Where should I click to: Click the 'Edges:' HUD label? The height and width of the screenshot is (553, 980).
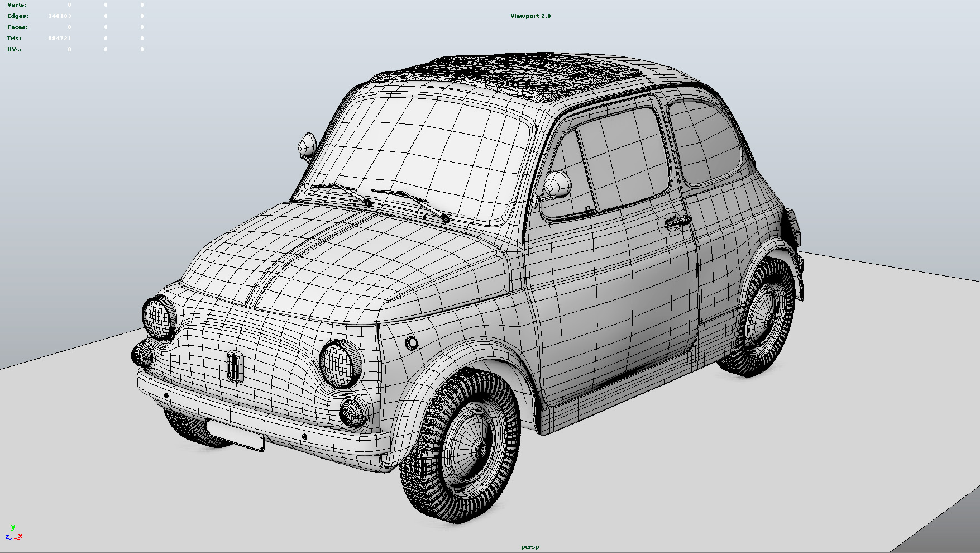[18, 16]
